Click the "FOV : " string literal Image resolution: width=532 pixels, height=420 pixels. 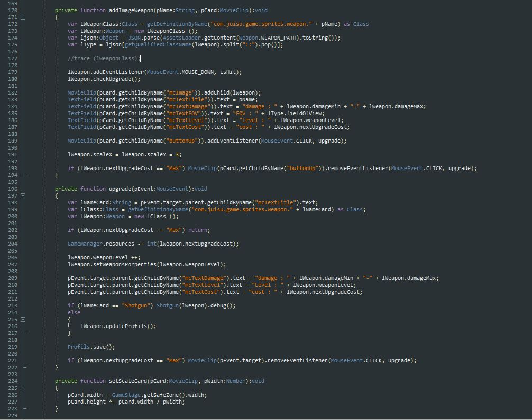[x=245, y=114]
